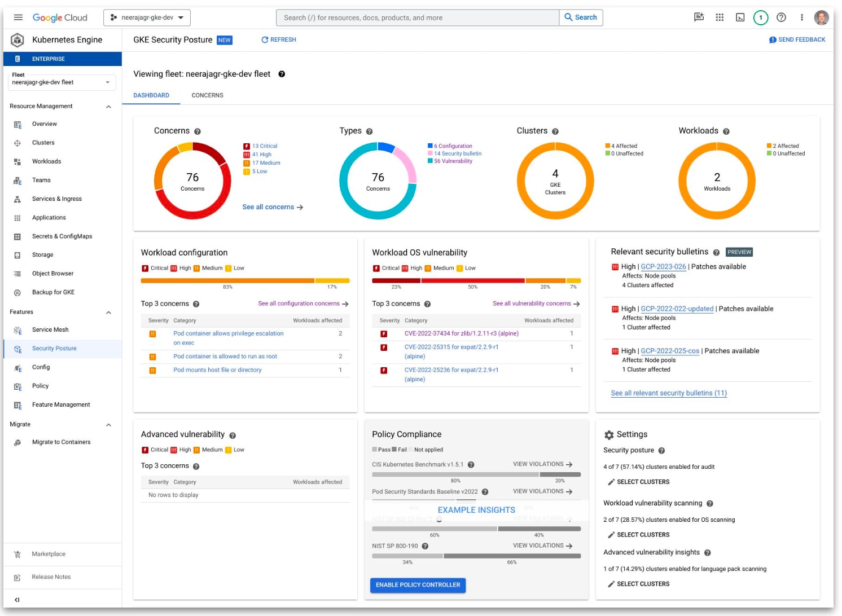The height and width of the screenshot is (616, 842).
Task: Open Config in the sidebar
Action: (x=63, y=367)
